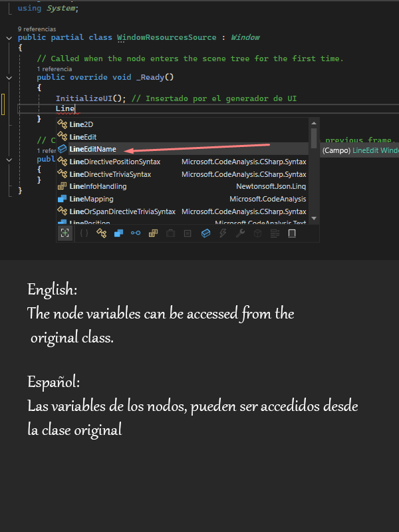The width and height of the screenshot is (399, 532).
Task: Filter completions by Keywords lines icon
Action: click(275, 233)
